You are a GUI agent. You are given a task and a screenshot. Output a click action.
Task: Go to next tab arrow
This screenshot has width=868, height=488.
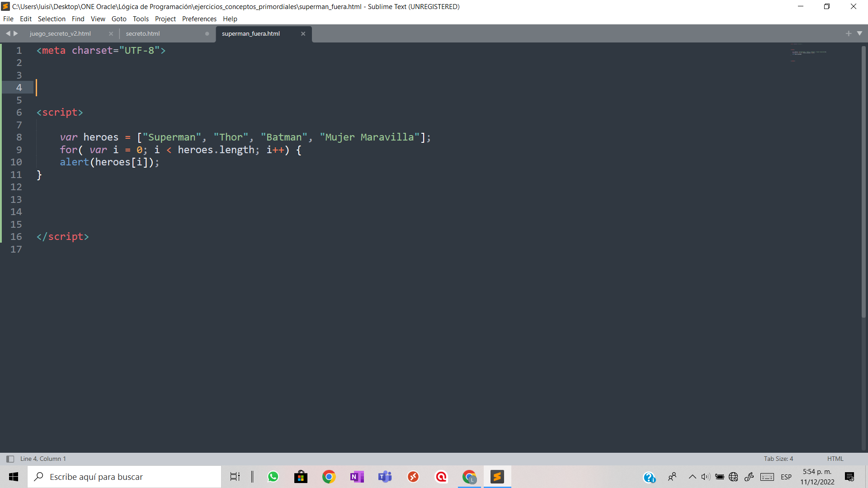(16, 33)
